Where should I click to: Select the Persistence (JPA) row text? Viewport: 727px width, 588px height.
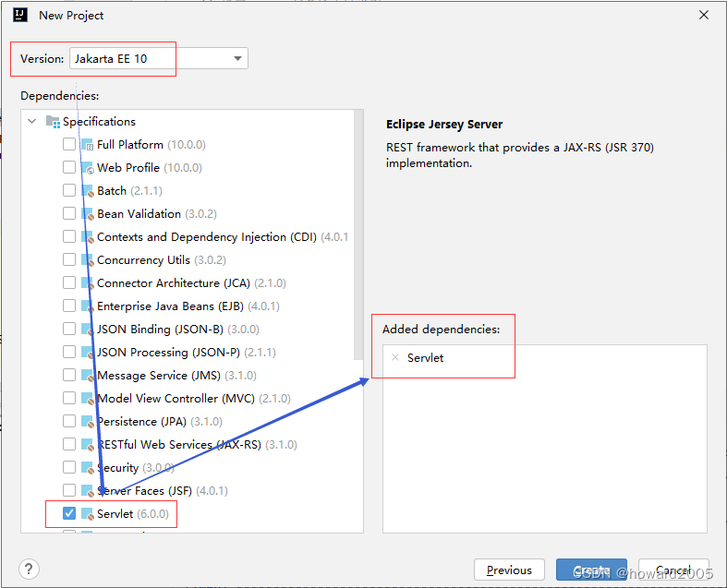click(x=160, y=421)
